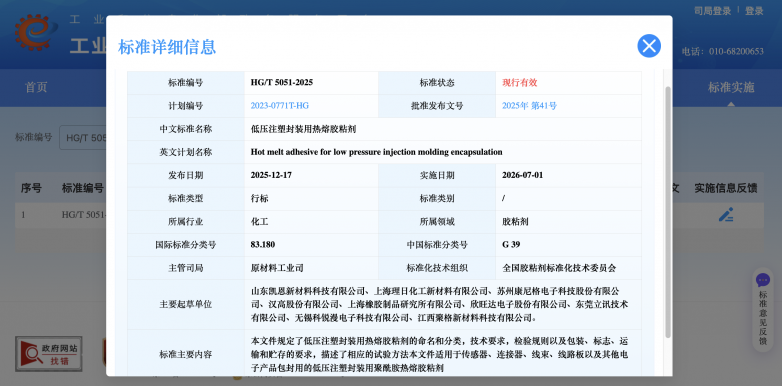Click the edit feedback pencil icon
Image resolution: width=782 pixels, height=386 pixels.
click(x=726, y=214)
